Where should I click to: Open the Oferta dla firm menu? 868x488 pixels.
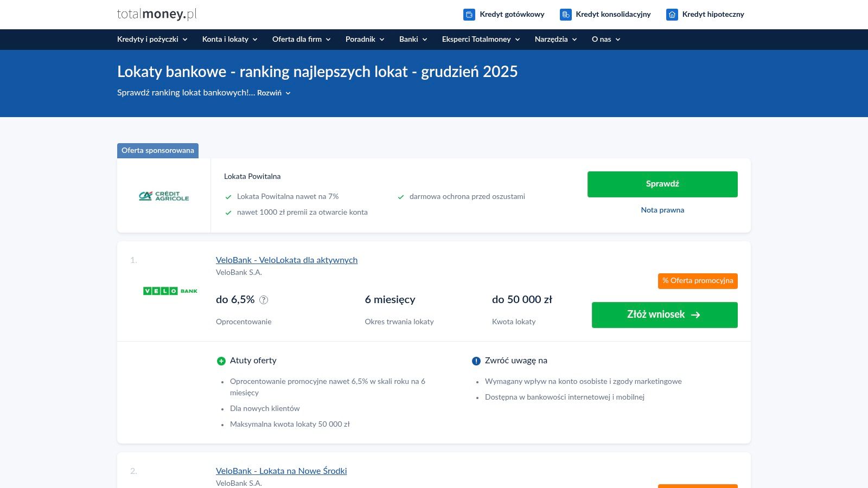(x=302, y=39)
